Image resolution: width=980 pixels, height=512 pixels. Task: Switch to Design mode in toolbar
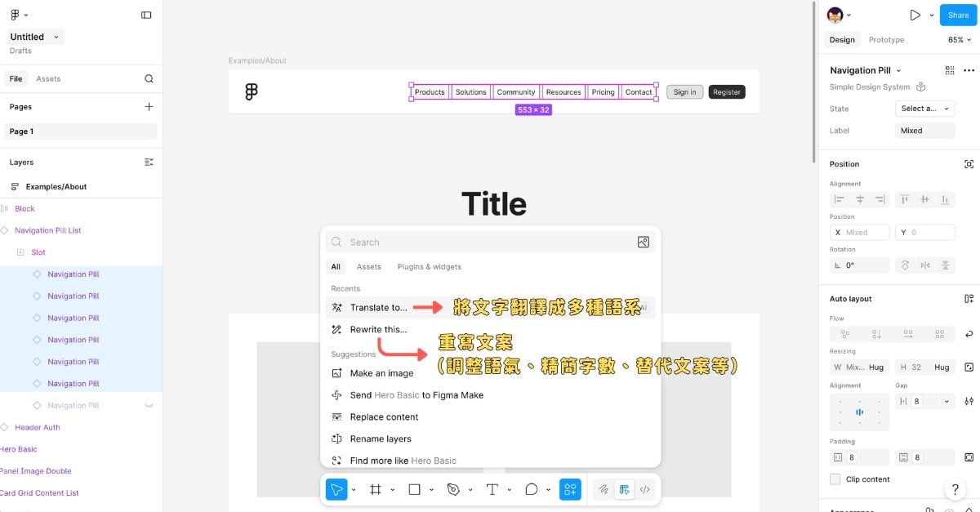tap(624, 489)
